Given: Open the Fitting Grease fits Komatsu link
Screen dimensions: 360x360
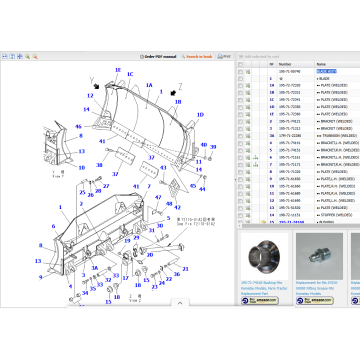Looking at the screenshot, I should coord(318,288).
